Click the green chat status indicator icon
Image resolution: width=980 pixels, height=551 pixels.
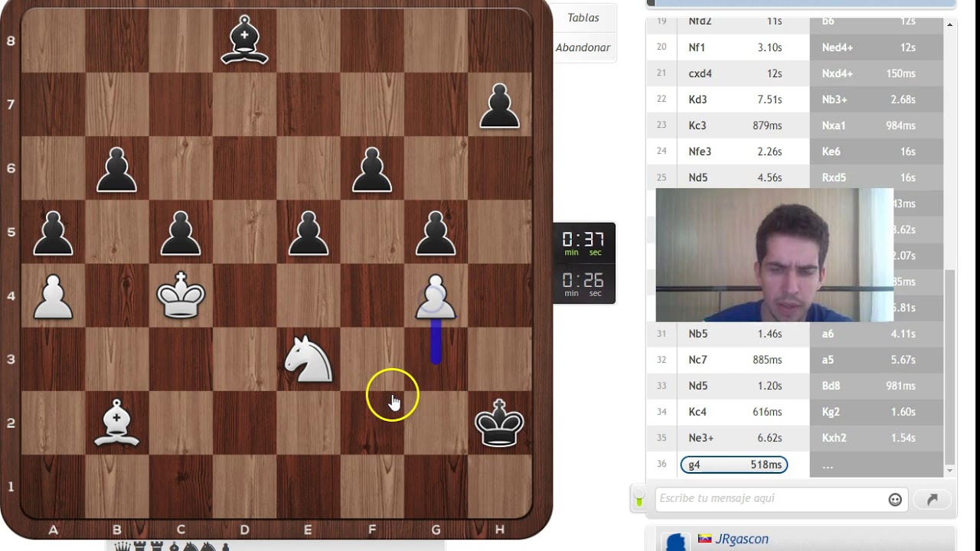(639, 500)
